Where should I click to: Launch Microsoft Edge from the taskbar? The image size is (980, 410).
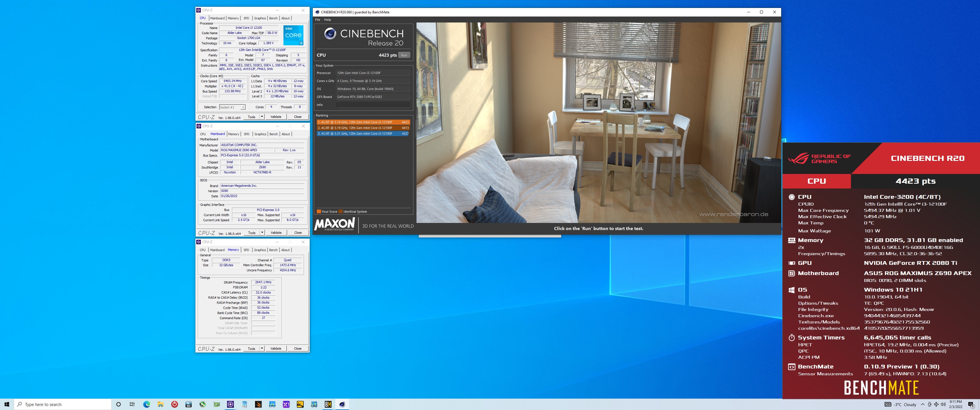[x=146, y=404]
